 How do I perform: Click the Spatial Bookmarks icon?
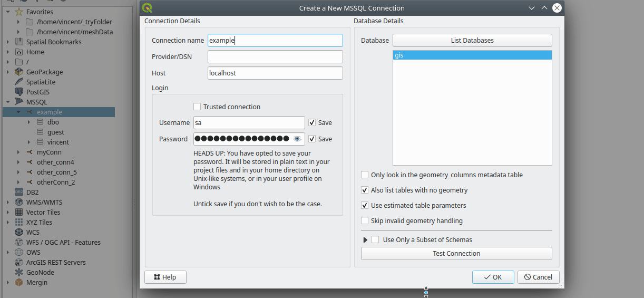tap(19, 42)
